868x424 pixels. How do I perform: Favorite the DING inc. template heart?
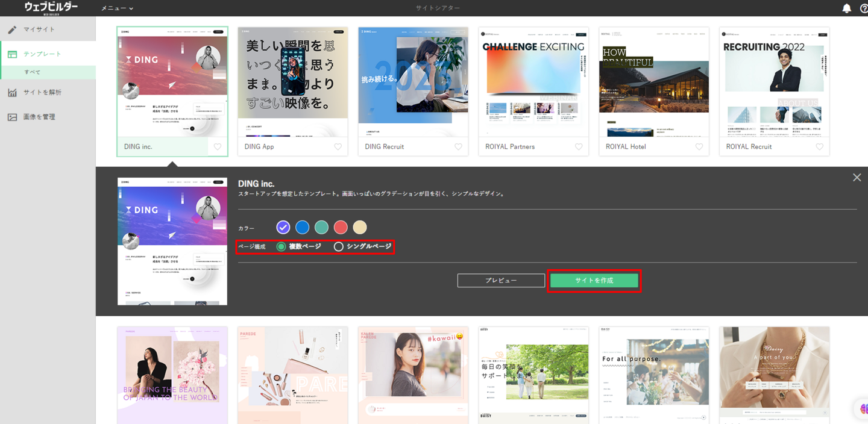coord(218,147)
